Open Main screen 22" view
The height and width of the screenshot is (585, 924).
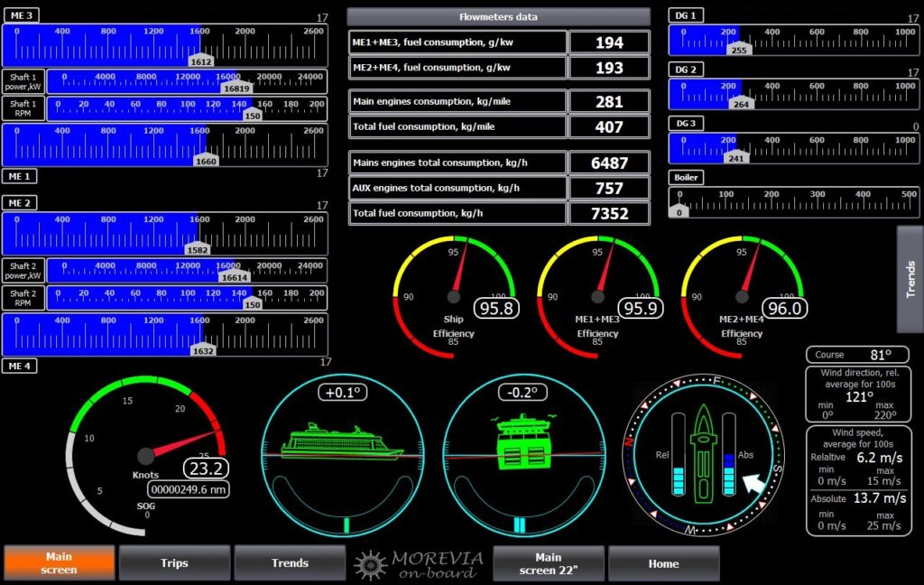(548, 563)
